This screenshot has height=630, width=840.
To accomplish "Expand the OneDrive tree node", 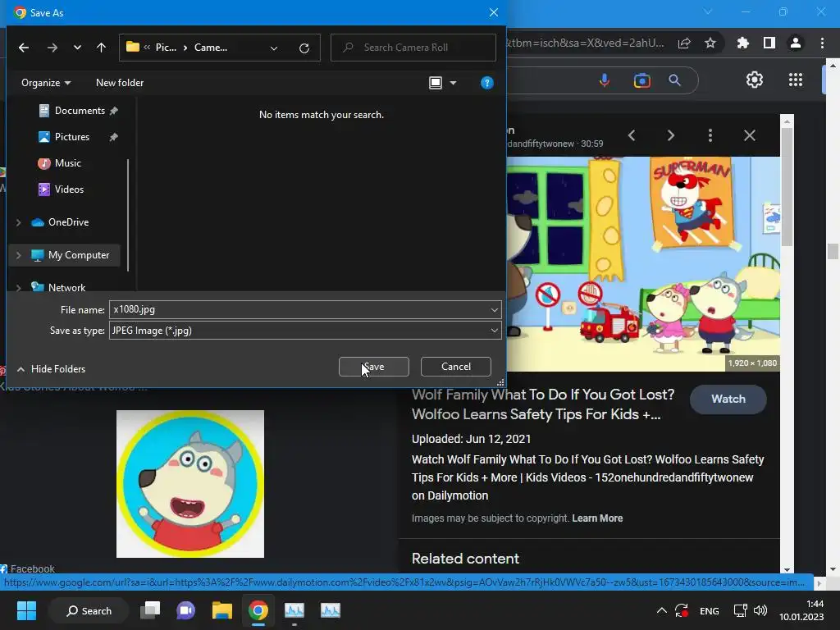I will 19,222.
